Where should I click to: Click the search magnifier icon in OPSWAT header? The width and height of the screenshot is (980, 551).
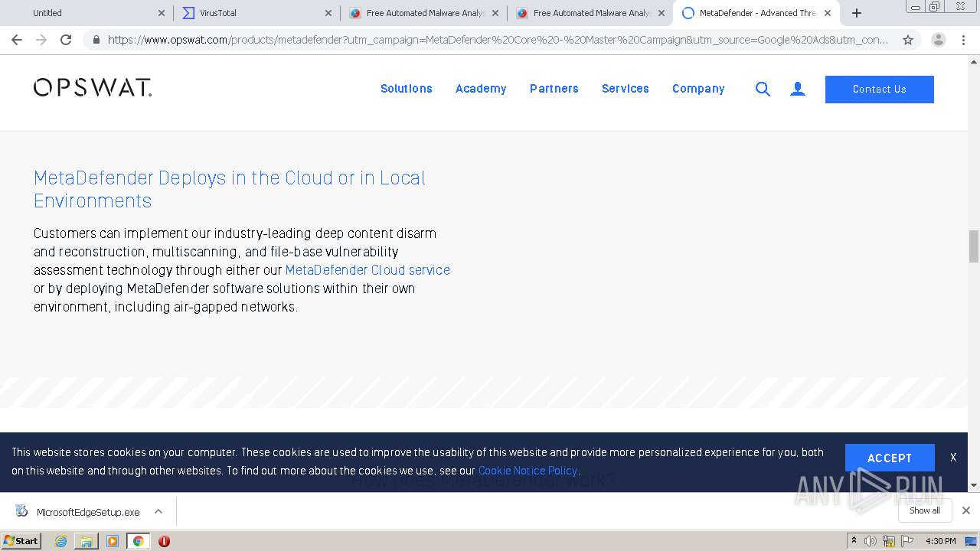tap(763, 90)
